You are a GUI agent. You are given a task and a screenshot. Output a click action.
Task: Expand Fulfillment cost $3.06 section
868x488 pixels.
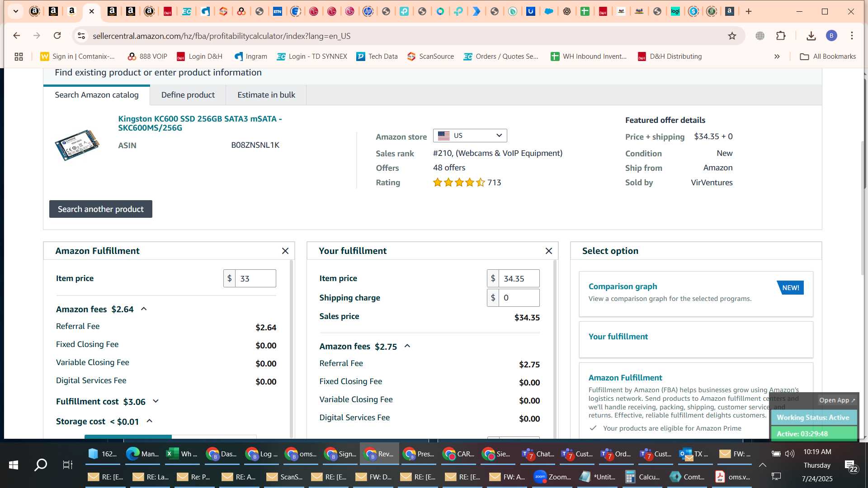[x=156, y=401]
